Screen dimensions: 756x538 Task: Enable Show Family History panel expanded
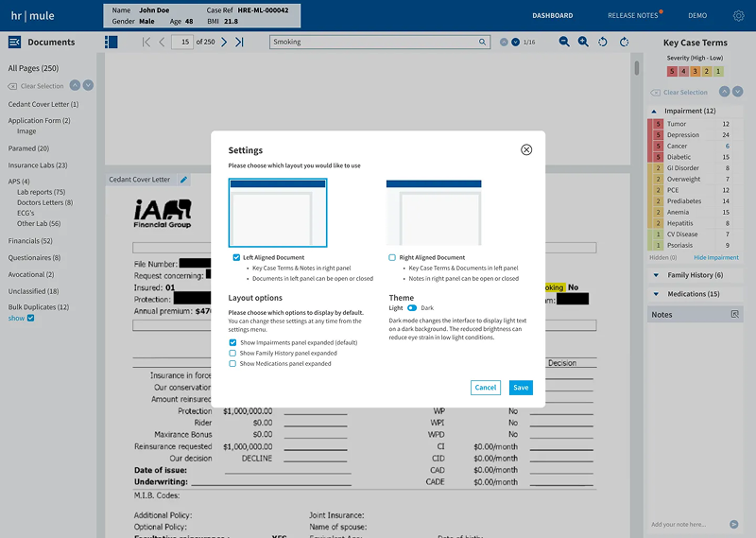pos(232,354)
